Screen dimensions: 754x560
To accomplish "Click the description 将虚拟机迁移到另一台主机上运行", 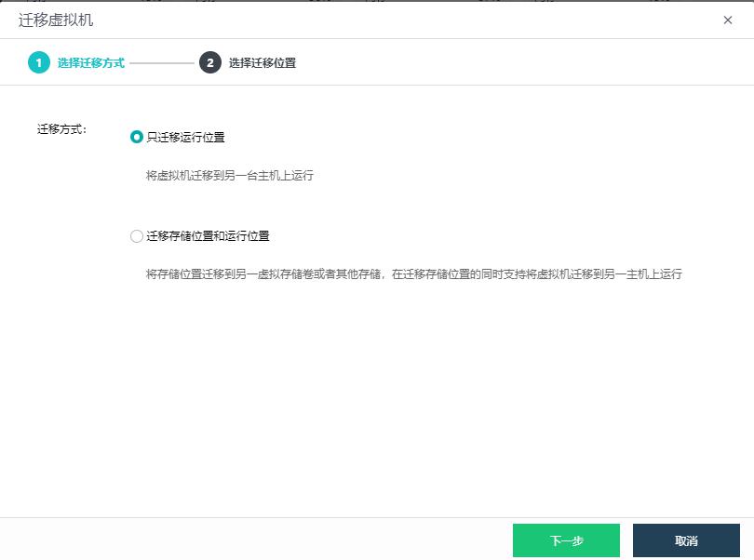I will click(229, 175).
